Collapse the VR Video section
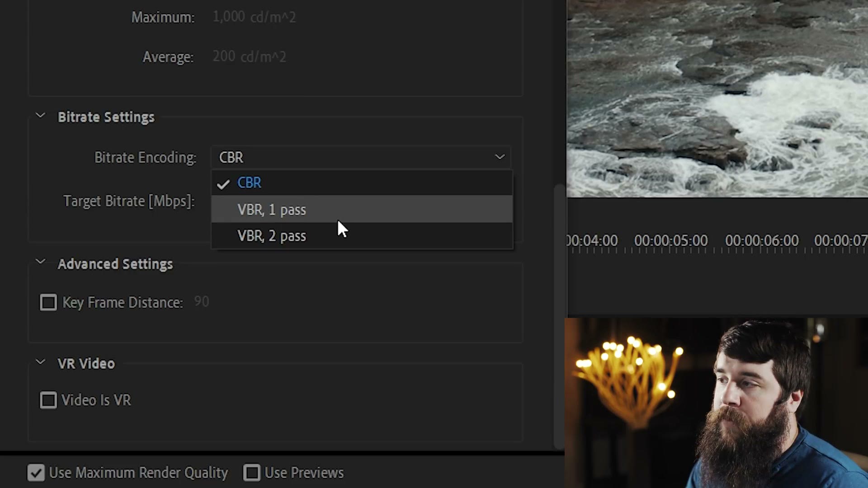This screenshot has width=868, height=488. pyautogui.click(x=40, y=362)
